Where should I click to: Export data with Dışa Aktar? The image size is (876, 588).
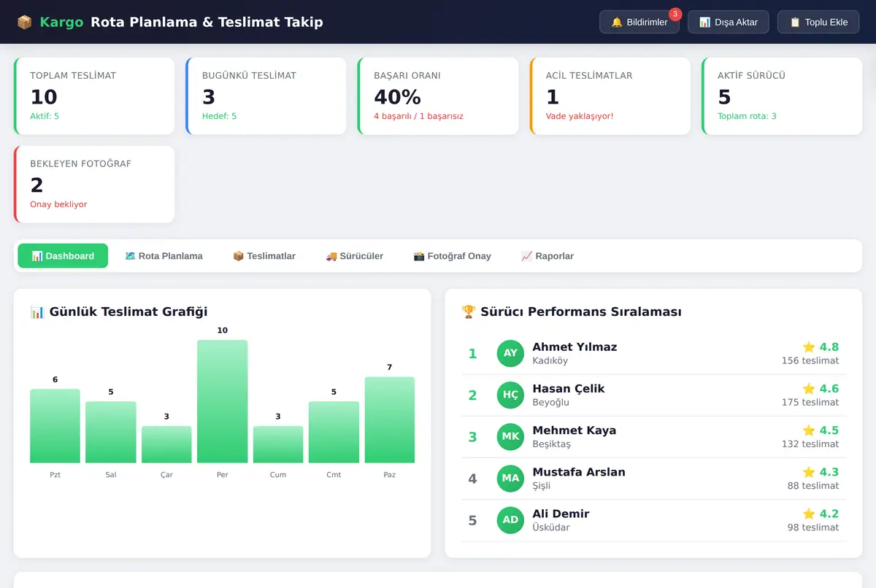click(x=729, y=22)
